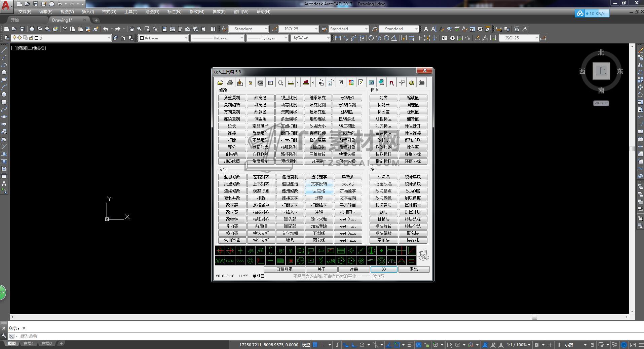Open the 绘图(D) menu
This screenshot has height=349, width=644.
point(152,12)
